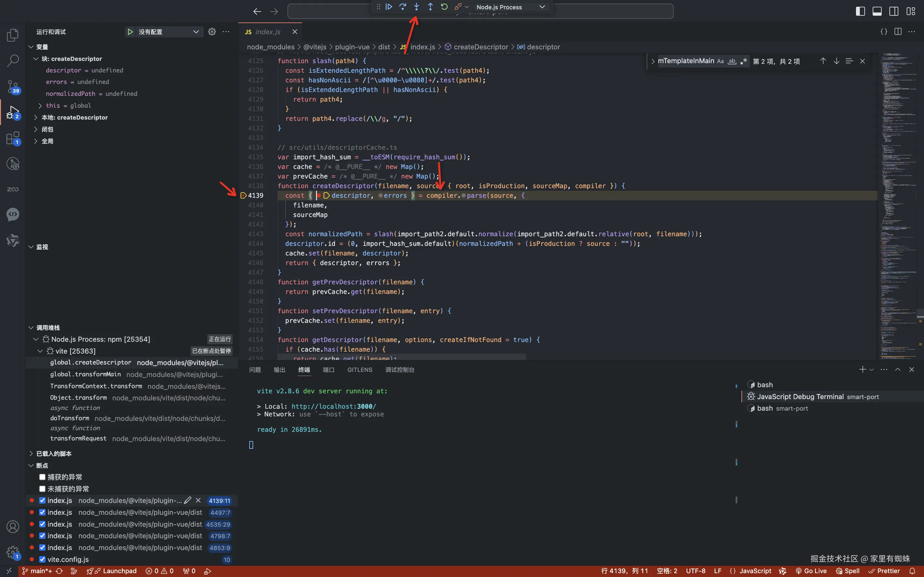This screenshot has height=577, width=924.
Task: Switch to the GITLENS panel tab
Action: click(x=360, y=369)
